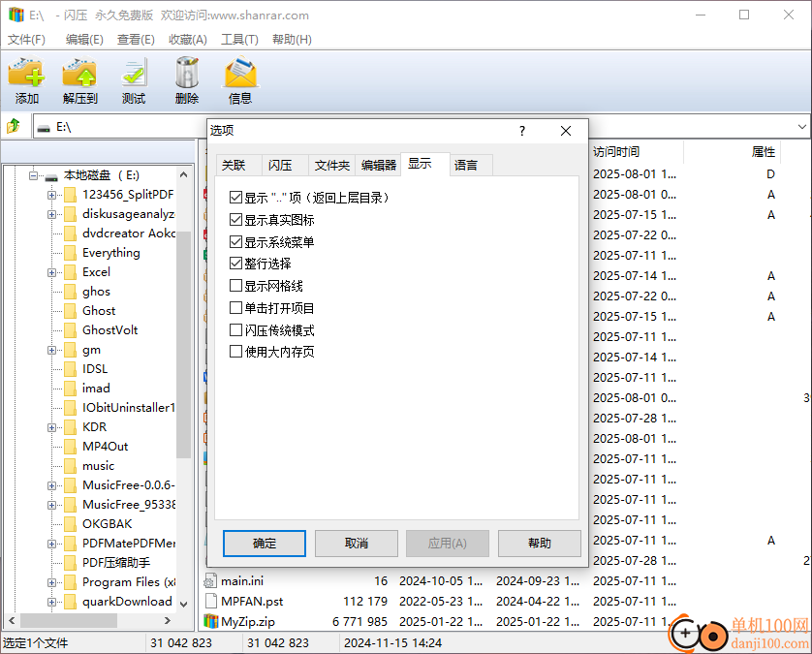Enable the 闪压传统模式 checkbox
This screenshot has width=812, height=654.
coord(235,329)
